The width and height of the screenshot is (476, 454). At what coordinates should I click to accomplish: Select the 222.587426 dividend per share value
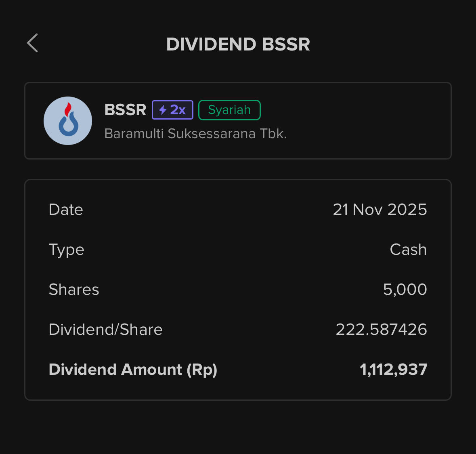pos(381,330)
